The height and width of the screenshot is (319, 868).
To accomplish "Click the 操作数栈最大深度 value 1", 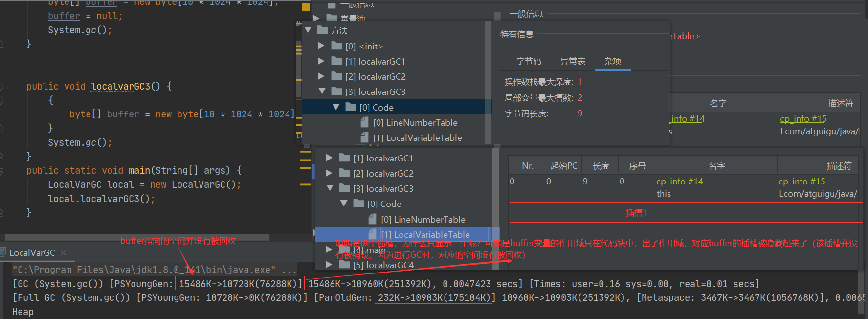I will [x=580, y=82].
